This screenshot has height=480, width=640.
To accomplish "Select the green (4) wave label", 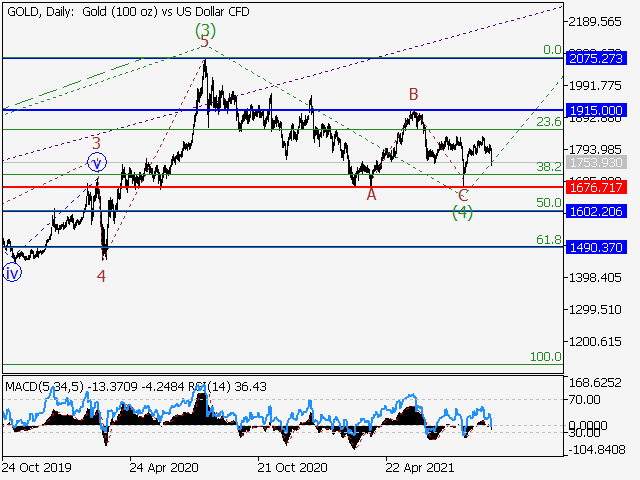I will 462,212.
